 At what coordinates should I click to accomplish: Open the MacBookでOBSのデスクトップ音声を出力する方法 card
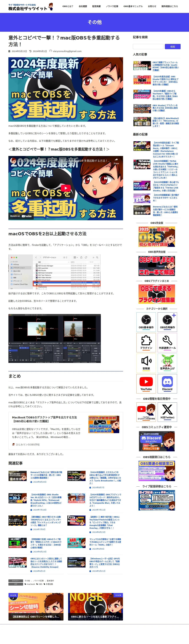coord(66,430)
